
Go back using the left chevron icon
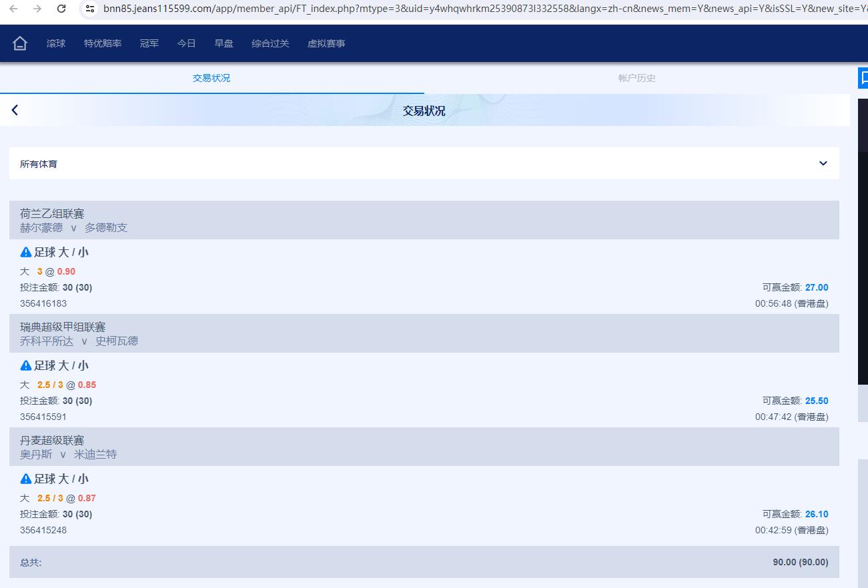(x=15, y=110)
